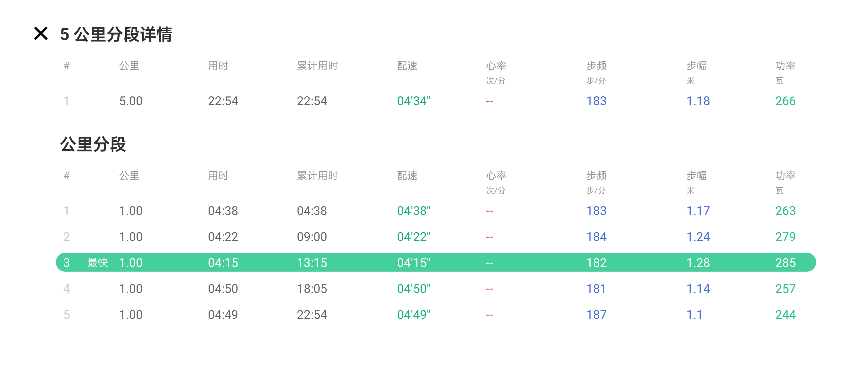Click the 公里分段 section heading
This screenshot has height=388, width=868.
(93, 145)
